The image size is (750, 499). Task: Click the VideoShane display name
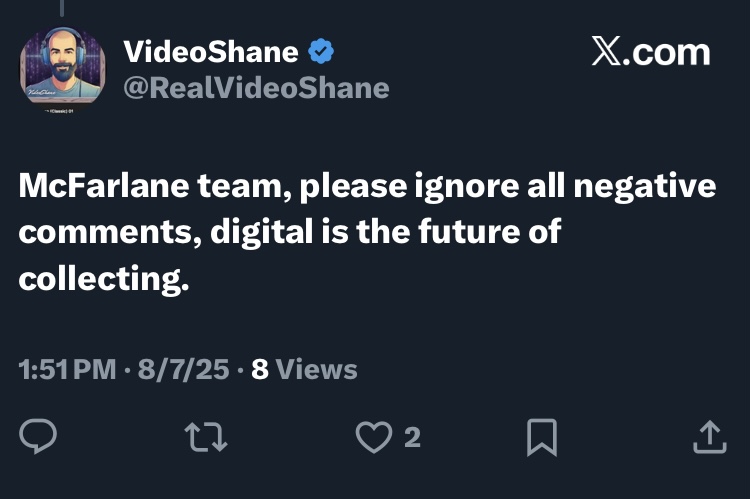[x=210, y=51]
